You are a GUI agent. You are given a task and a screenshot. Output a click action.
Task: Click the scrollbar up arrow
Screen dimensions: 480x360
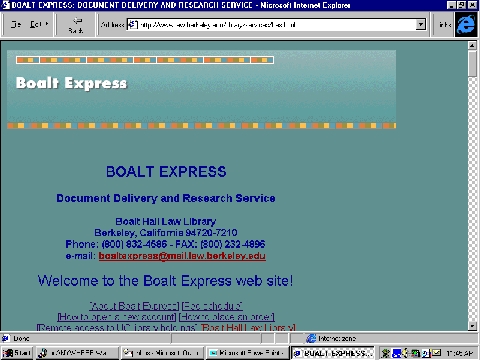(x=472, y=45)
